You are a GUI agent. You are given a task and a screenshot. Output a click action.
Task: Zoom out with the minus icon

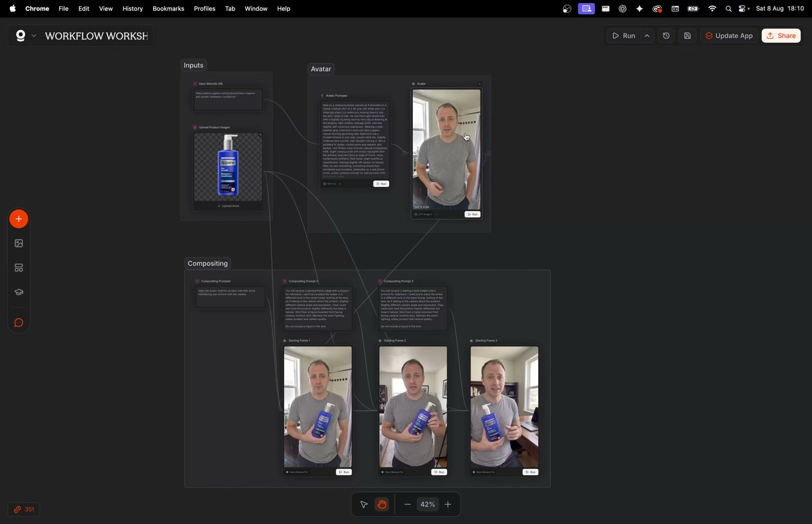[407, 504]
